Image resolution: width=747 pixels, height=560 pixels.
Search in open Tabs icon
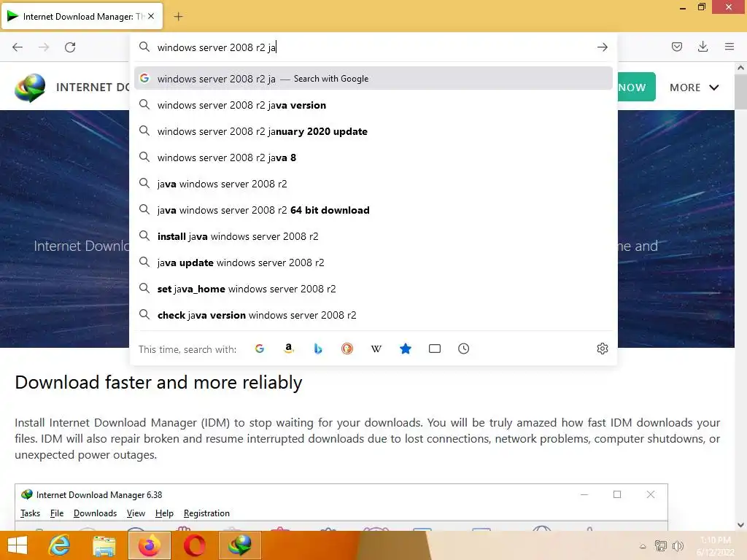coord(435,349)
